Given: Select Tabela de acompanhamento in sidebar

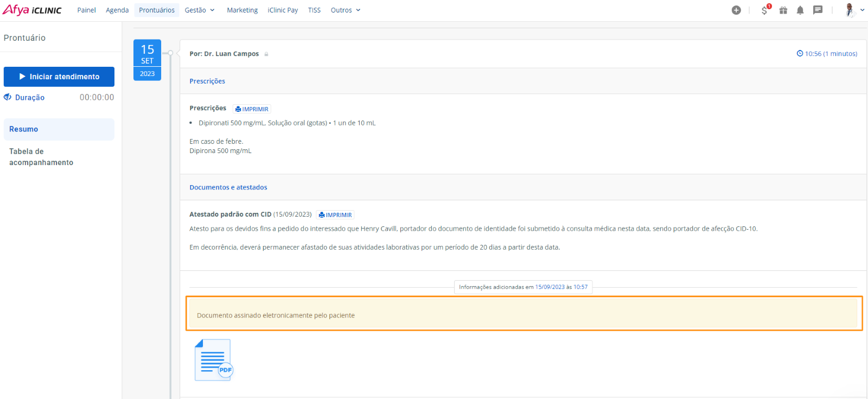Looking at the screenshot, I should tap(41, 157).
